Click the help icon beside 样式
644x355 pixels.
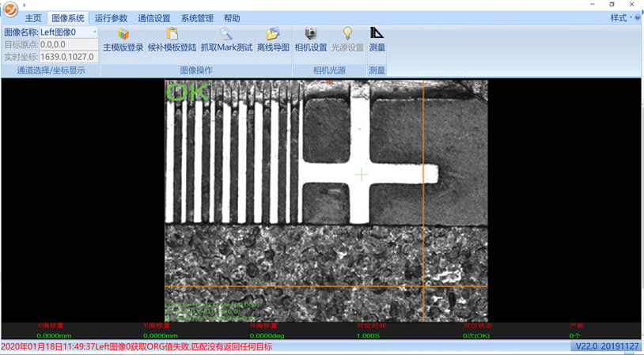tap(638, 18)
